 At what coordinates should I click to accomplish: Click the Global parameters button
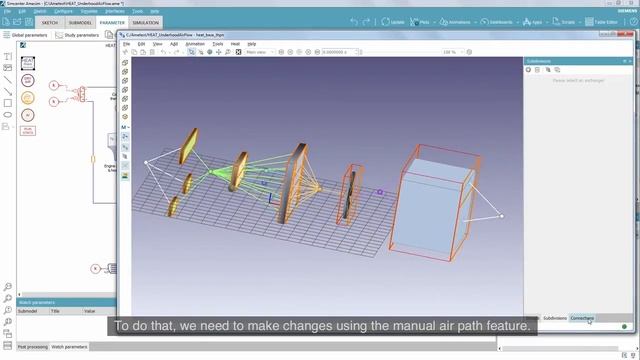(x=25, y=35)
